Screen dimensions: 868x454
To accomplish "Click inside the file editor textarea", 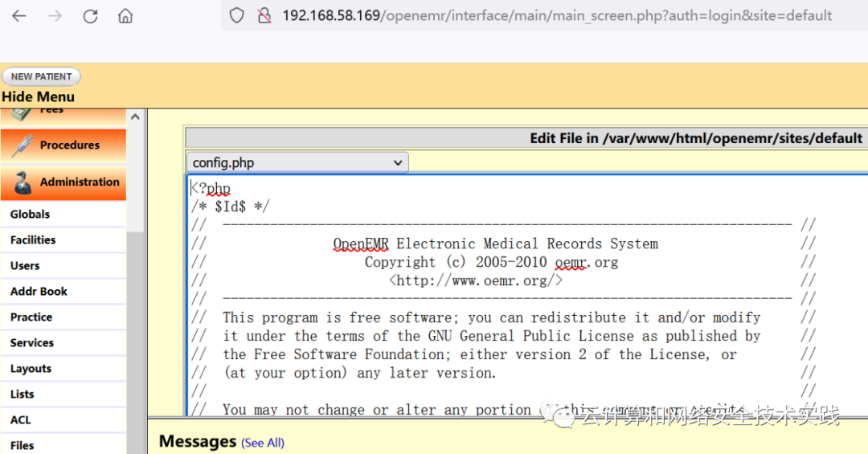I will (527, 295).
